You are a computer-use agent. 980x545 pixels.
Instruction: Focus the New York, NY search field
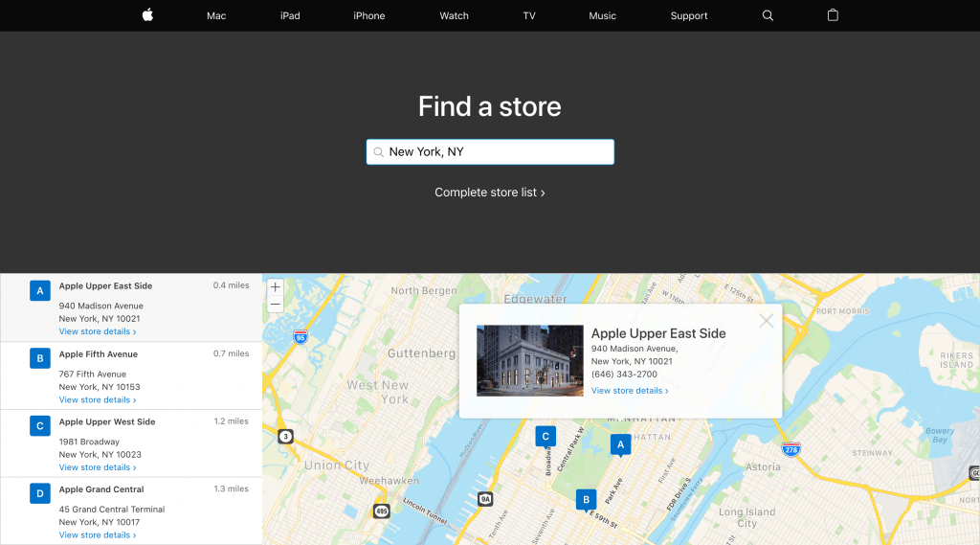pos(490,152)
